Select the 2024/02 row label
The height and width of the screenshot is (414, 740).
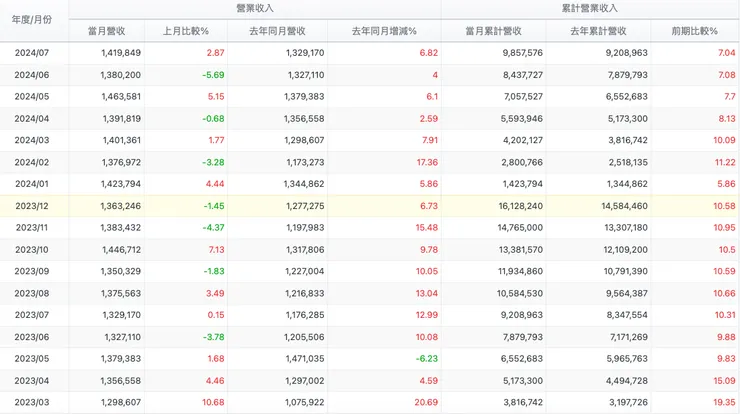pyautogui.click(x=32, y=162)
